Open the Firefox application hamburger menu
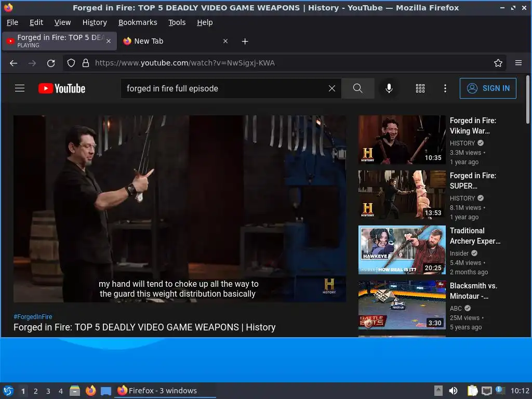The image size is (532, 399). click(x=518, y=63)
